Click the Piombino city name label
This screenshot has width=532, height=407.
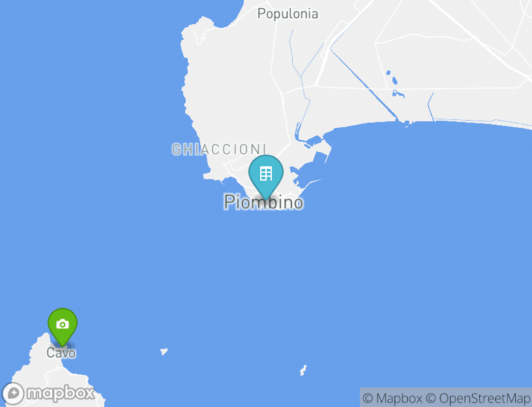click(x=263, y=202)
